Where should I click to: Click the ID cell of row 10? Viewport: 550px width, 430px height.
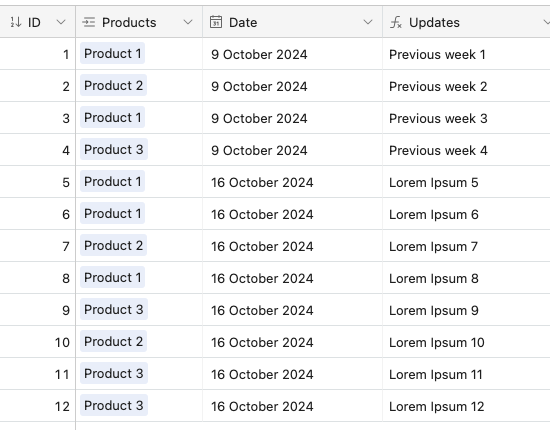click(x=38, y=342)
